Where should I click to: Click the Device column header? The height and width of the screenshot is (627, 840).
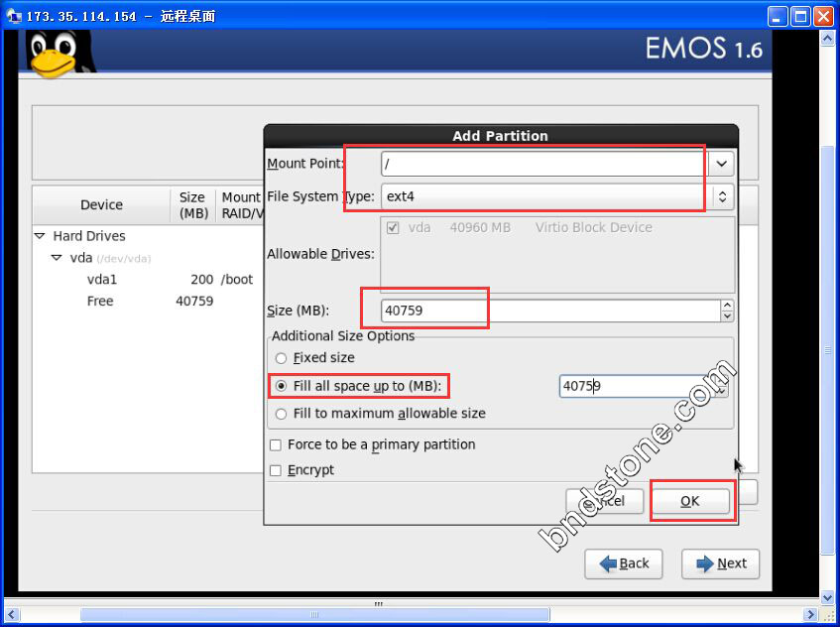tap(101, 204)
